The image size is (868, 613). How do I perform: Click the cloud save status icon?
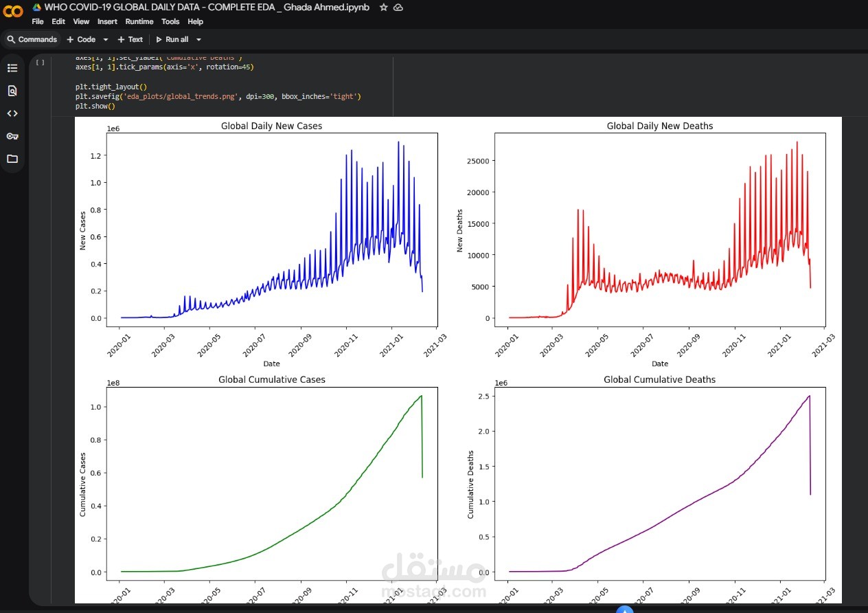(x=399, y=8)
